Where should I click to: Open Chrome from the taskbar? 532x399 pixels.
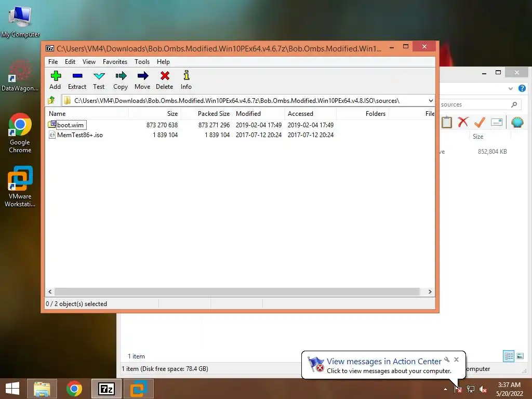click(x=74, y=389)
